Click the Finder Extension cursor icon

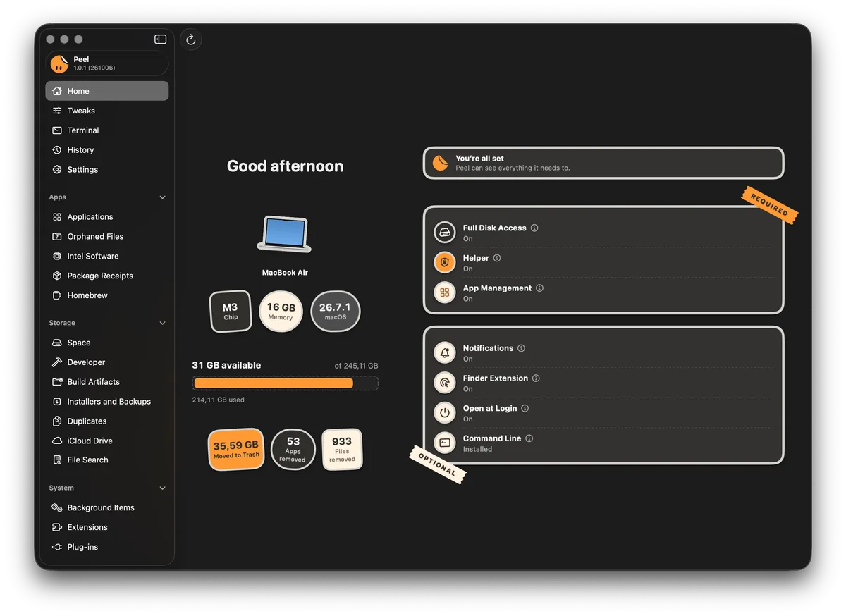click(445, 383)
